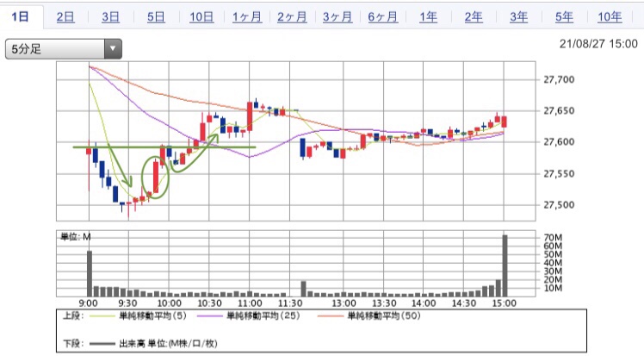Screen dimensions: 644x356
Task: Switch to the 5年 chart range
Action: pos(564,17)
